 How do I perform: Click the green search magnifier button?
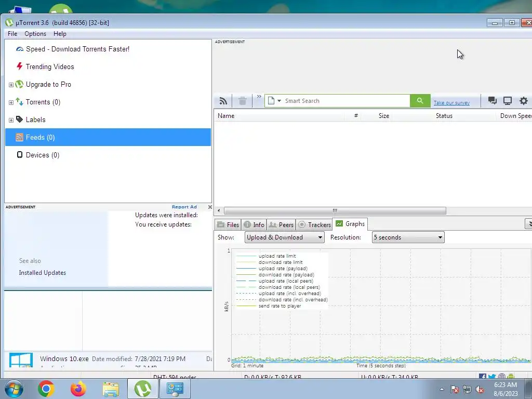[420, 101]
